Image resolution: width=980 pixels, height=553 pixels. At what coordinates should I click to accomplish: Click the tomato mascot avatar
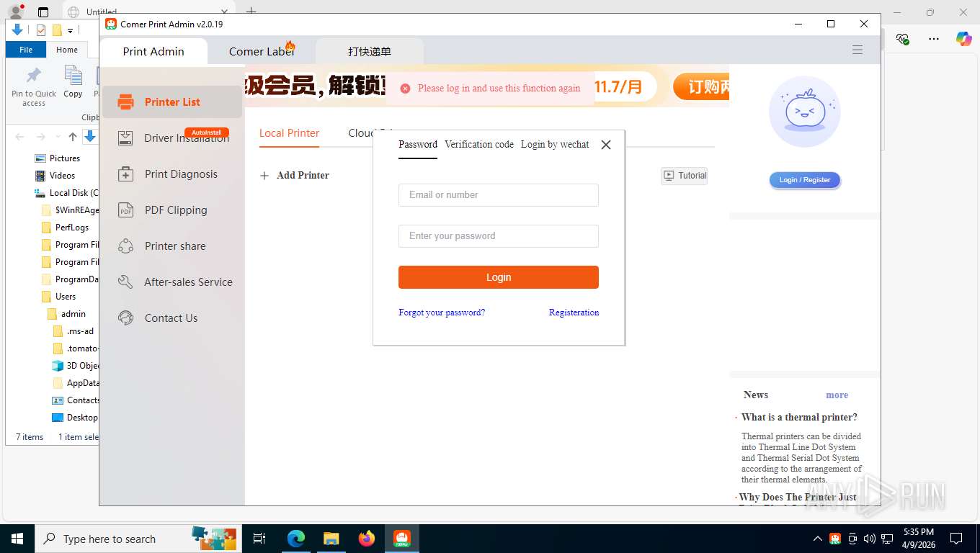[804, 112]
